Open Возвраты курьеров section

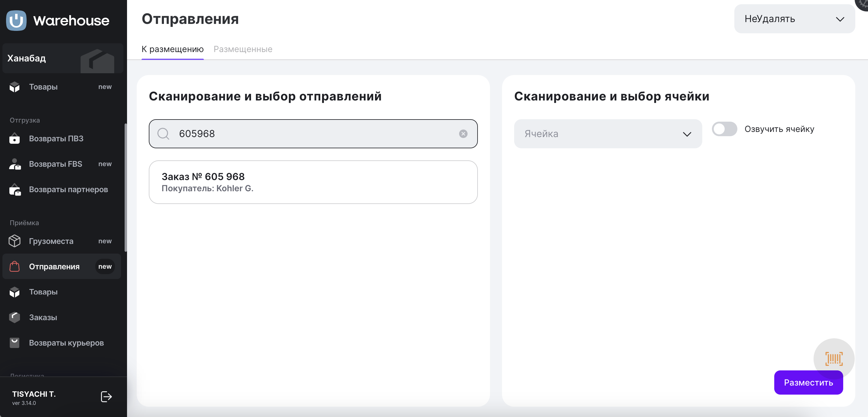(x=66, y=343)
